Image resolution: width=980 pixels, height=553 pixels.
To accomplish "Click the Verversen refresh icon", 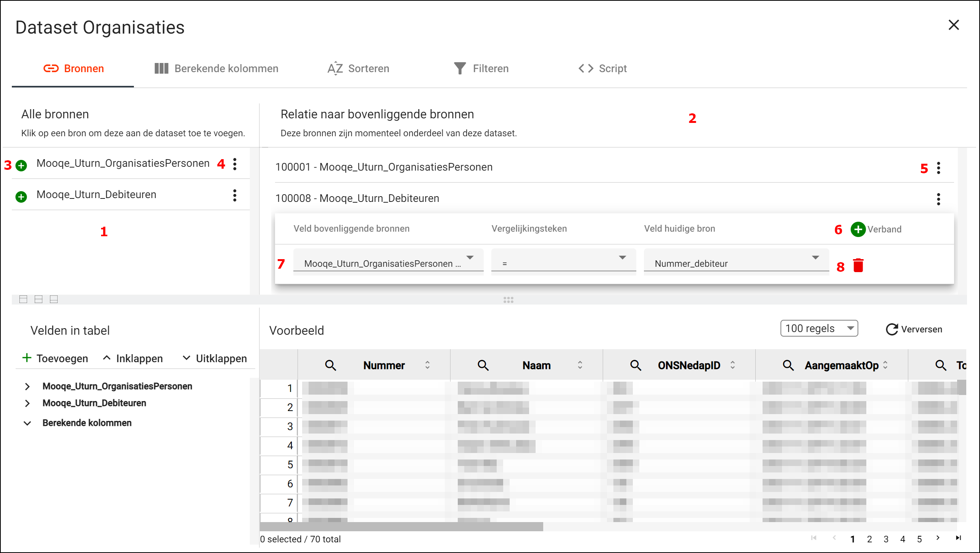I will (891, 329).
